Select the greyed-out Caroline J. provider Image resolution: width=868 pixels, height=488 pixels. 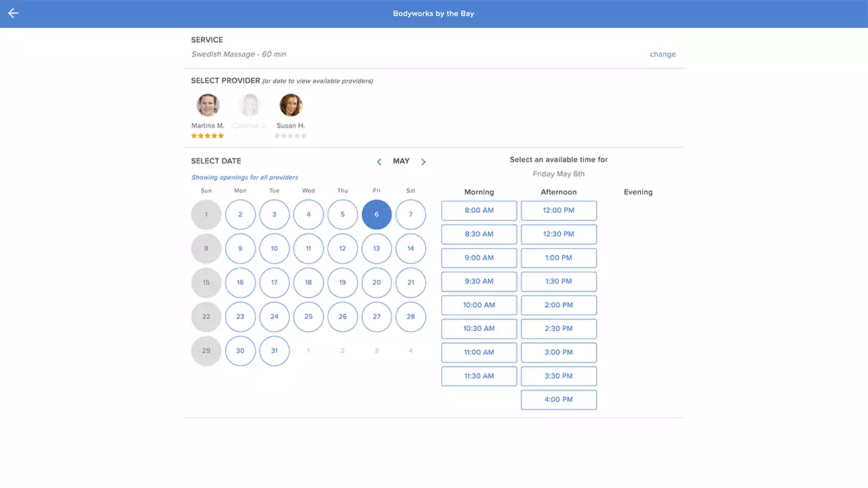(250, 106)
